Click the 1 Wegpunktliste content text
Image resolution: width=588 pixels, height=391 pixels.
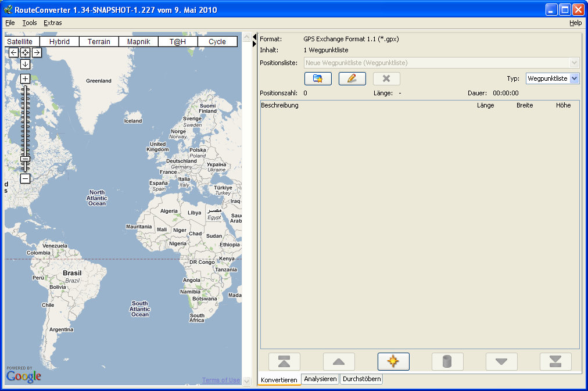coord(326,50)
